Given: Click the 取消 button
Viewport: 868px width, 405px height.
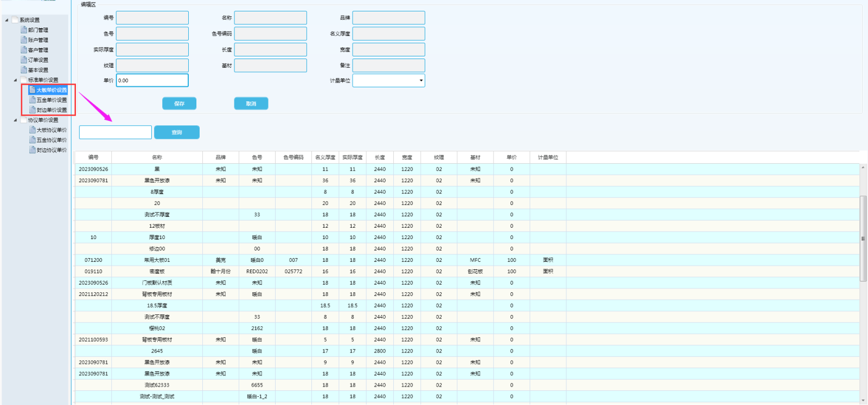Looking at the screenshot, I should click(251, 104).
